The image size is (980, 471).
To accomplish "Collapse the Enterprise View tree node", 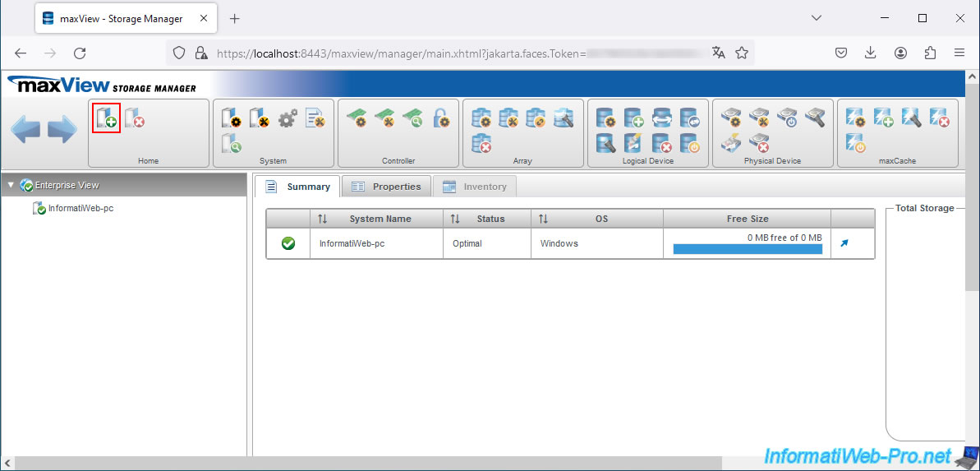I will [11, 186].
